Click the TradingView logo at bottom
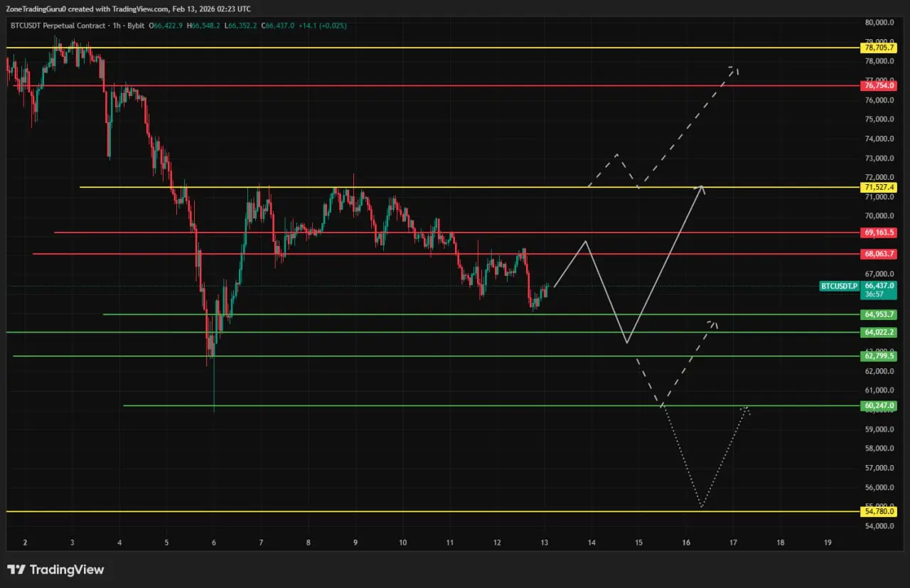The image size is (910, 588). 55,570
